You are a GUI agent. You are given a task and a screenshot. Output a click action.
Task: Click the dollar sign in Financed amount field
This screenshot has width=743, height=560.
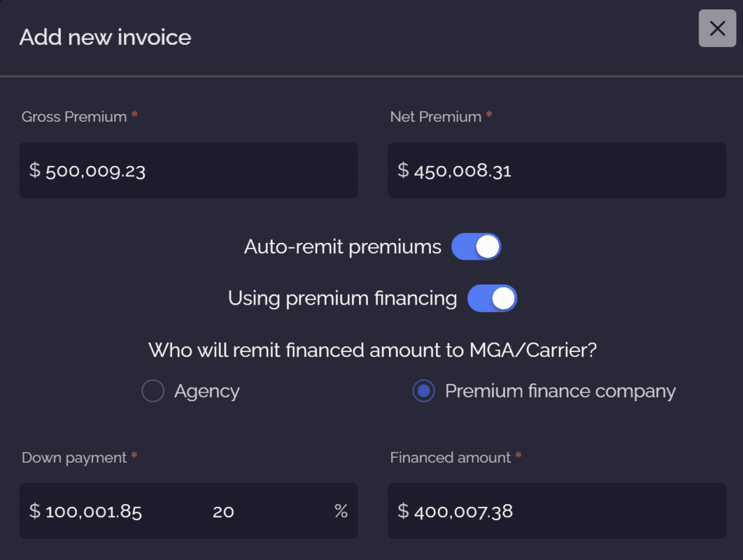[x=403, y=511]
